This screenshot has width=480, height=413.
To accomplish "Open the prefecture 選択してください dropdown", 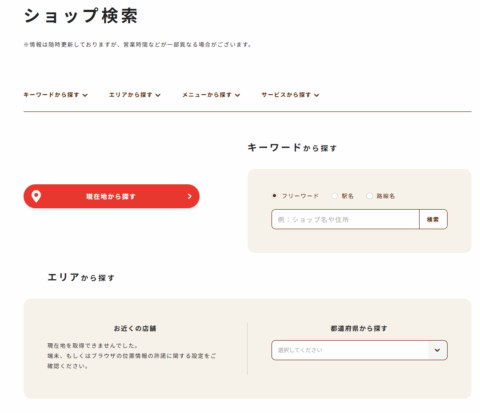I will click(x=359, y=350).
